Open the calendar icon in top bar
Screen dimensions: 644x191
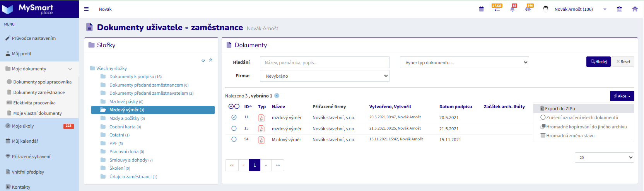pyautogui.click(x=481, y=9)
